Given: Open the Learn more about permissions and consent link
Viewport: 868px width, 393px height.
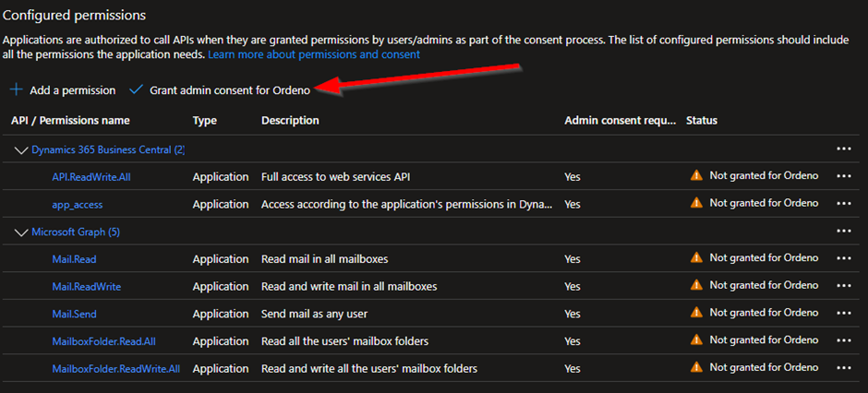Looking at the screenshot, I should coord(314,54).
